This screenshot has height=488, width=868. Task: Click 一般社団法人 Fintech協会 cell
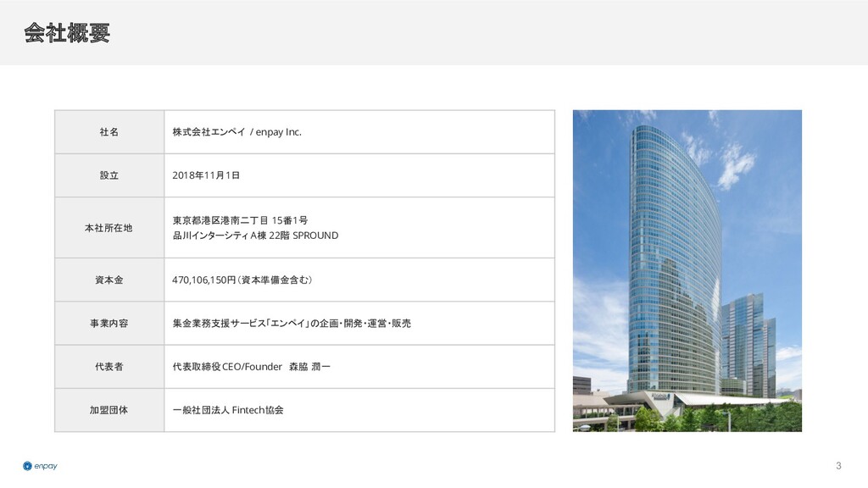click(x=359, y=410)
